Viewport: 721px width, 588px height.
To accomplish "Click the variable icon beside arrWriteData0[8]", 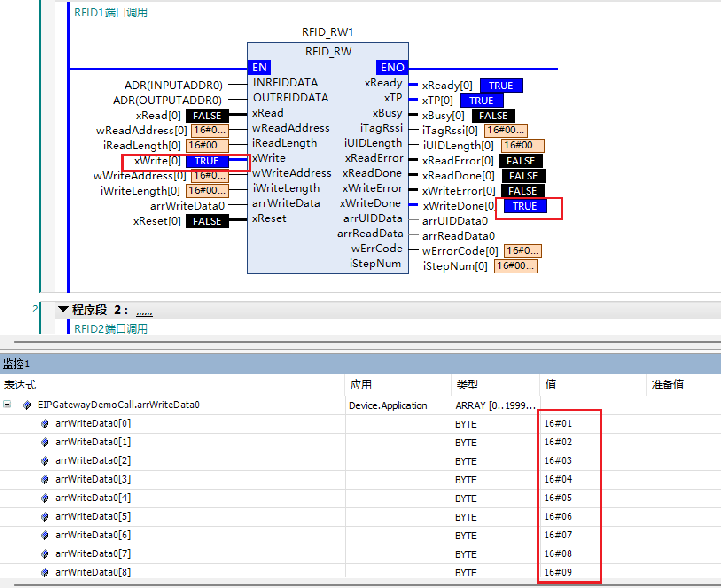I will (44, 572).
